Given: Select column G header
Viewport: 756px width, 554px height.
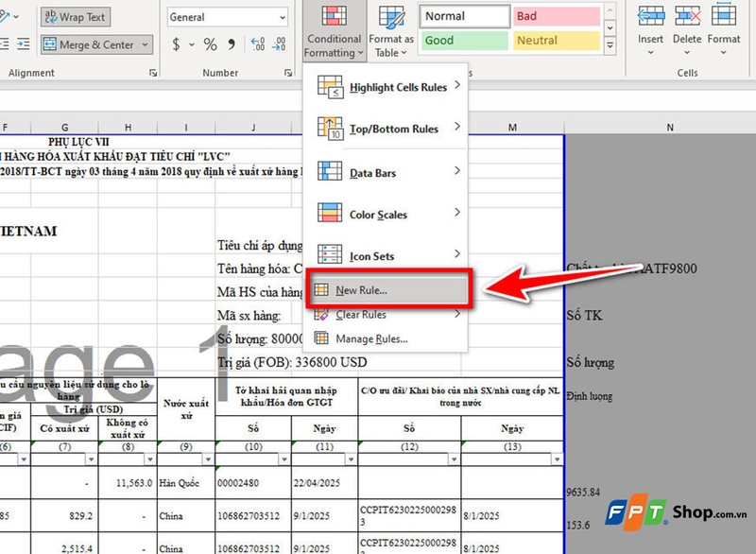Looking at the screenshot, I should (64, 128).
